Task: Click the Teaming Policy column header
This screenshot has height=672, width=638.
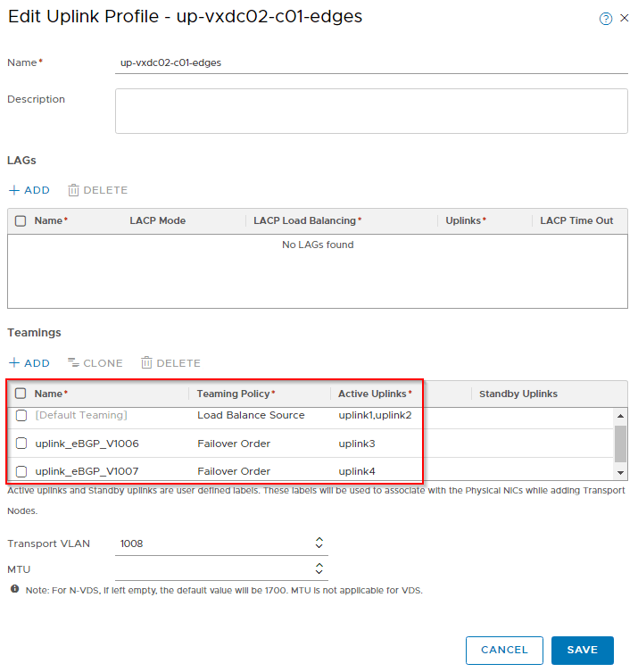Action: pyautogui.click(x=236, y=394)
